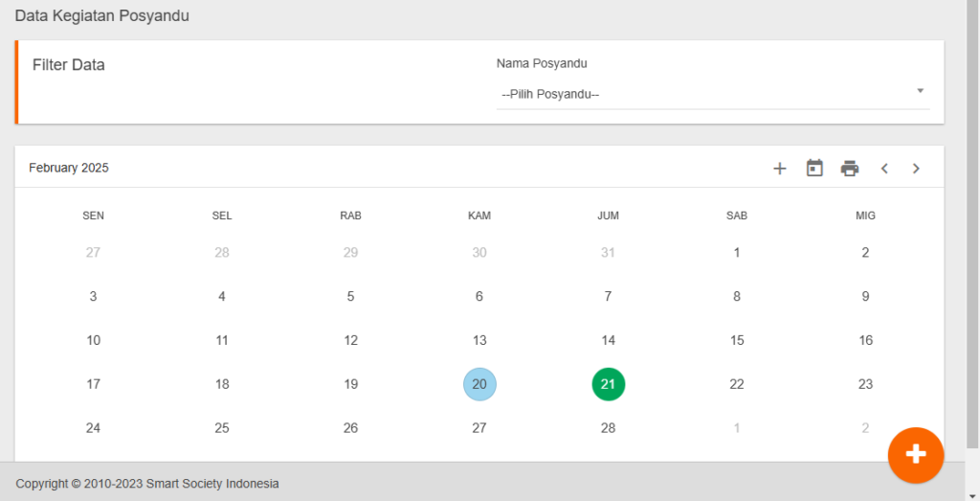The height and width of the screenshot is (501, 980).
Task: Open the Nama Posyandu dropdown arrow
Action: coord(920,91)
